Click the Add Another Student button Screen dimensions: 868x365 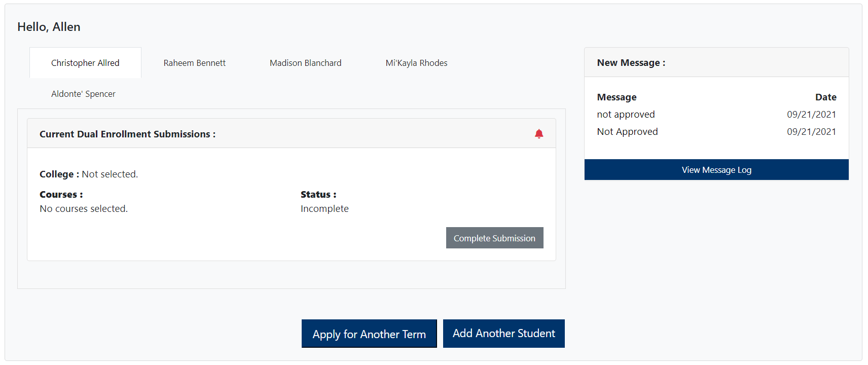[503, 334]
